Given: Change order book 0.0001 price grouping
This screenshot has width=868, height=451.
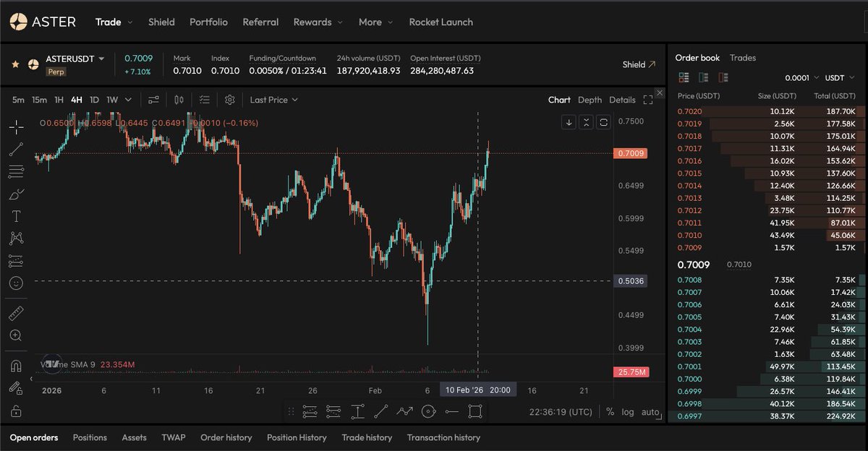Looking at the screenshot, I should pos(802,77).
